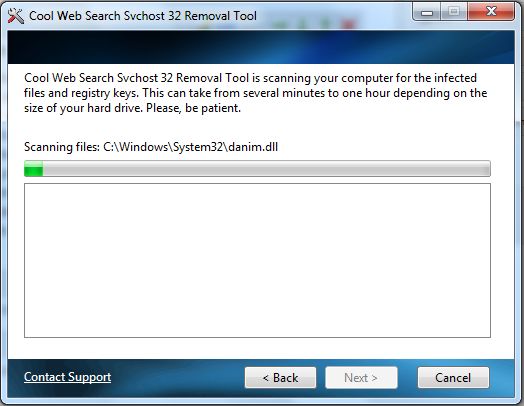The image size is (524, 406).
Task: Click inside the empty scan results list box
Action: pyautogui.click(x=257, y=260)
